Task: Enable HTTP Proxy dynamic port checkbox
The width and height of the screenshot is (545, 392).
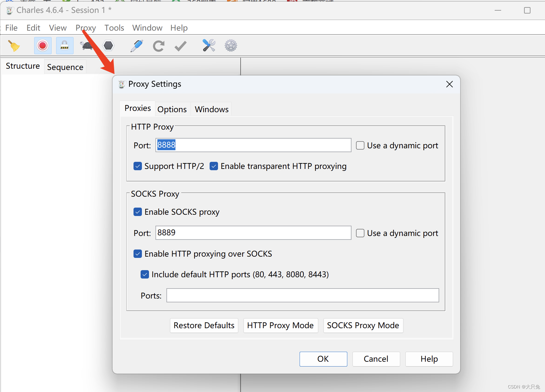Action: (x=360, y=145)
